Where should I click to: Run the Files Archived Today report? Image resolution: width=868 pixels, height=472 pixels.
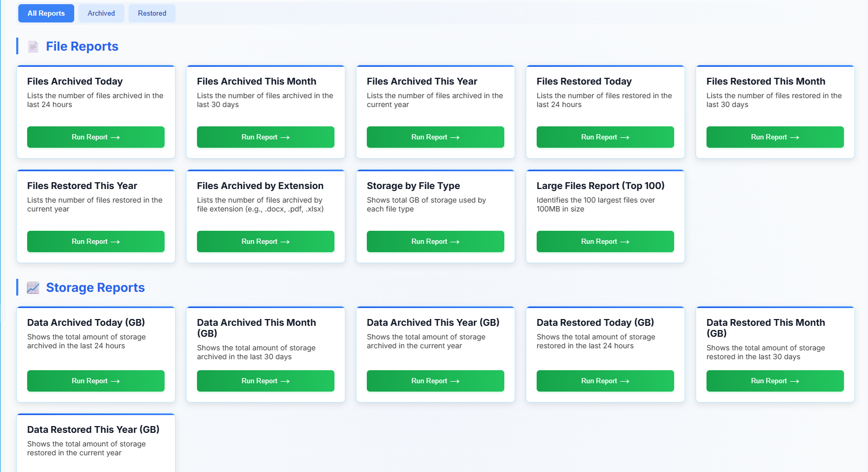point(96,137)
